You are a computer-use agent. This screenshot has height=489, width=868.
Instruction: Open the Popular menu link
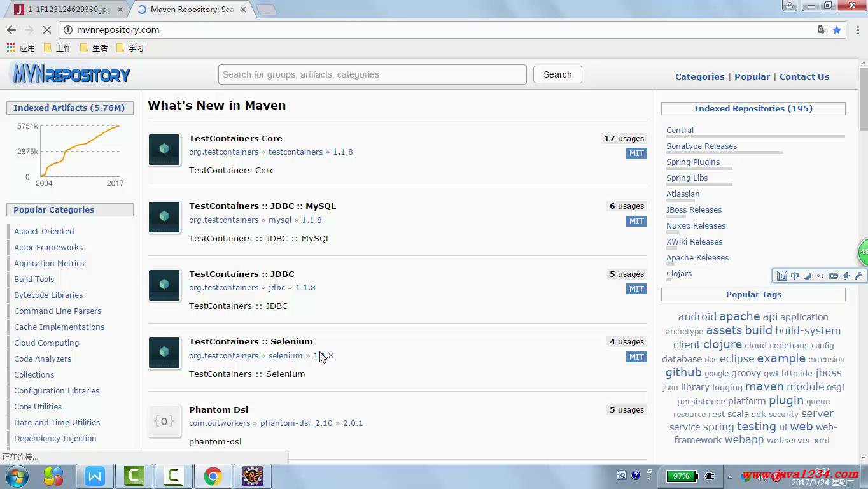pyautogui.click(x=752, y=76)
